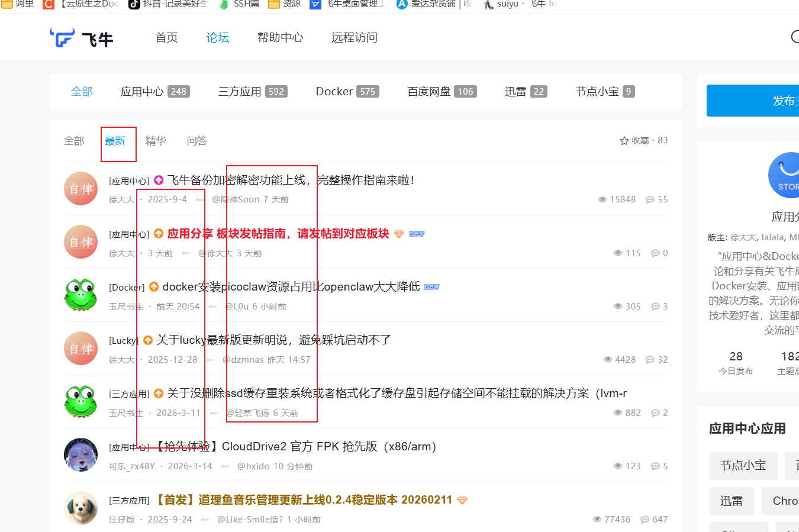Screen dimensions: 799x532
Task: Click the eye icon beside 882 views
Action: tap(618, 413)
